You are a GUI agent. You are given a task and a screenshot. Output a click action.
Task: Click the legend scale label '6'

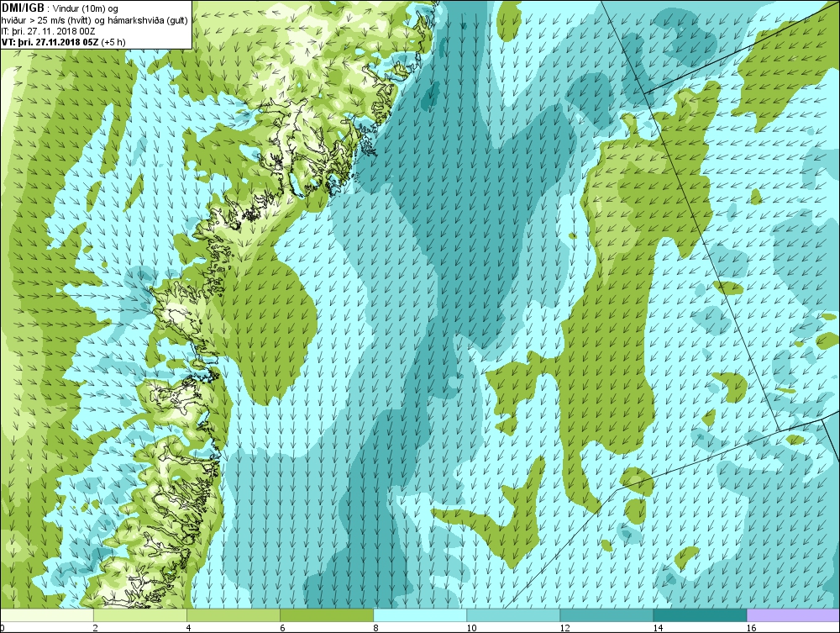pyautogui.click(x=282, y=628)
